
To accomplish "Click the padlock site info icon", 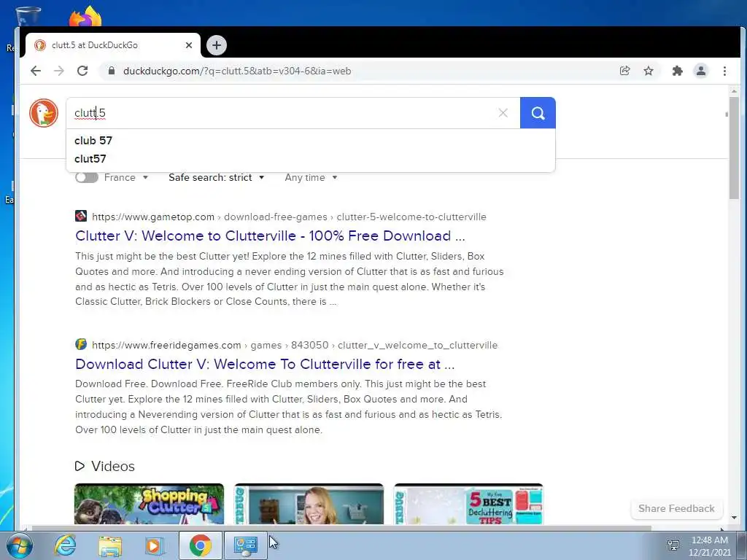I will pyautogui.click(x=112, y=71).
